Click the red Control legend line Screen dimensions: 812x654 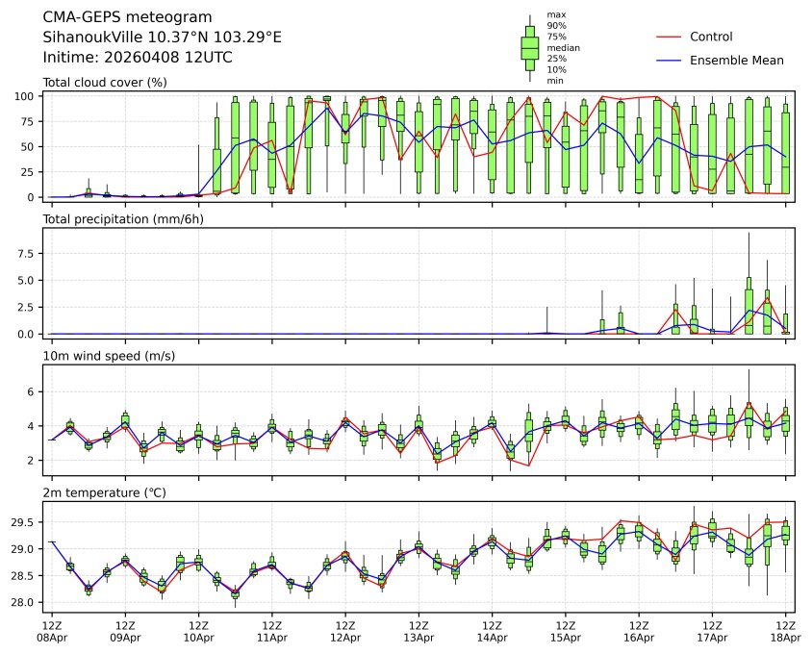click(669, 37)
